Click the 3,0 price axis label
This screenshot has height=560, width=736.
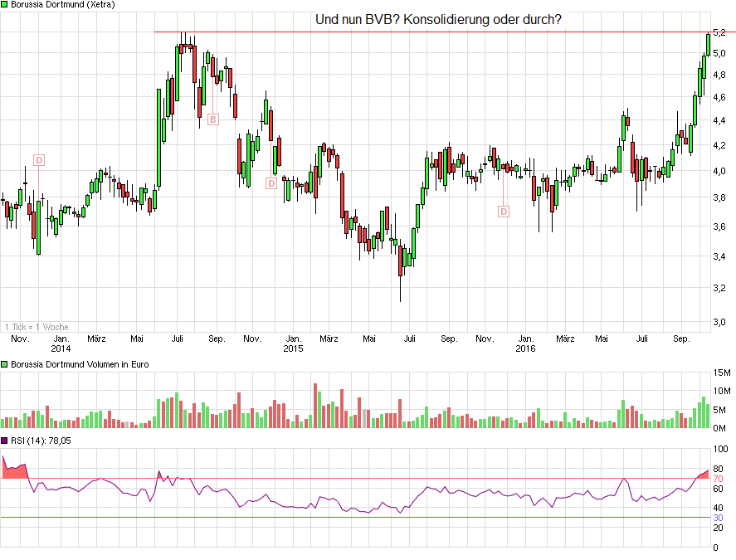(x=719, y=322)
